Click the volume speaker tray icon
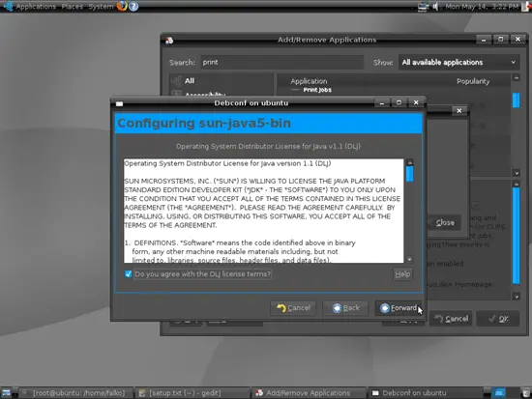The width and height of the screenshot is (532, 399). point(435,7)
